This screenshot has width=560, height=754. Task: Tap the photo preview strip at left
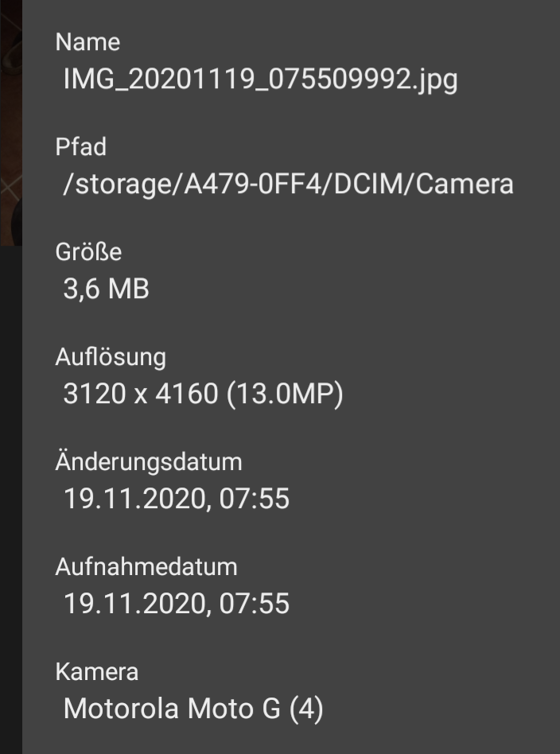(11, 122)
